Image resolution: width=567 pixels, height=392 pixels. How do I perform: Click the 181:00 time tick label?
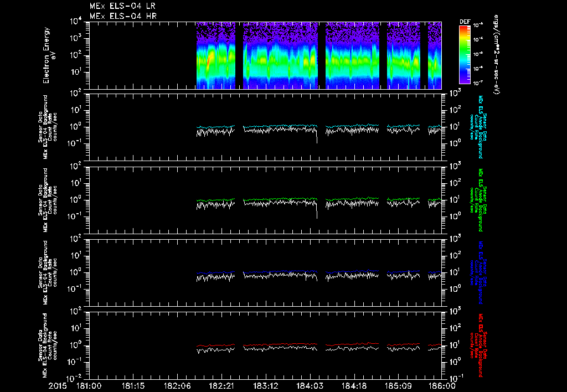coord(89,385)
